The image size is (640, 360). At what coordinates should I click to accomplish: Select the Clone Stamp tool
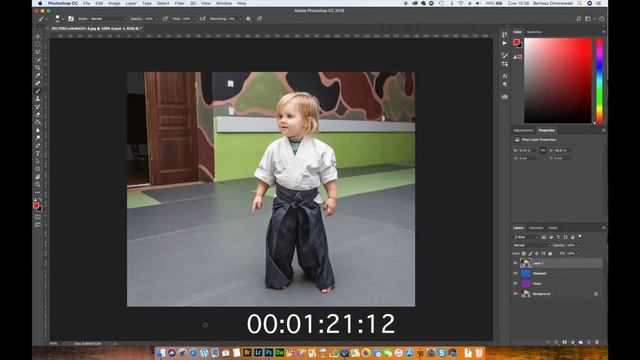tap(38, 99)
